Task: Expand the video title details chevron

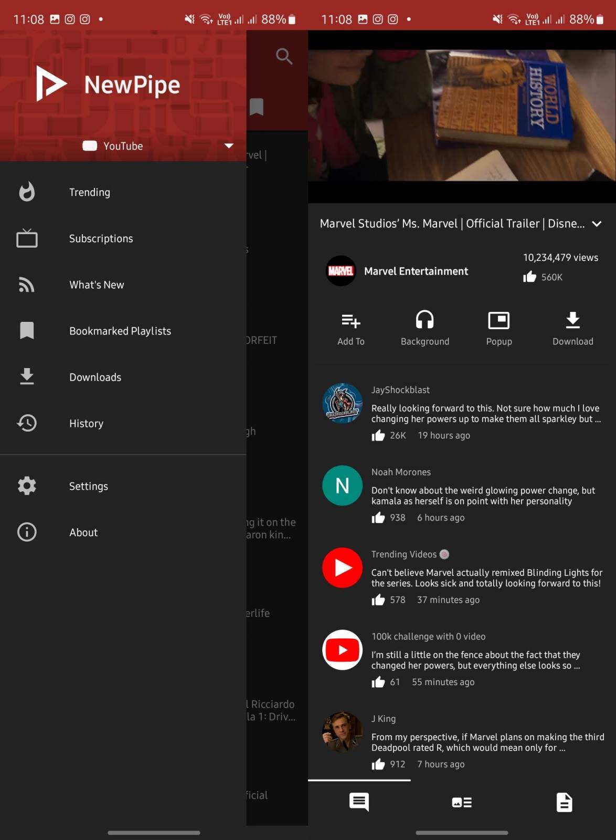Action: [x=597, y=224]
